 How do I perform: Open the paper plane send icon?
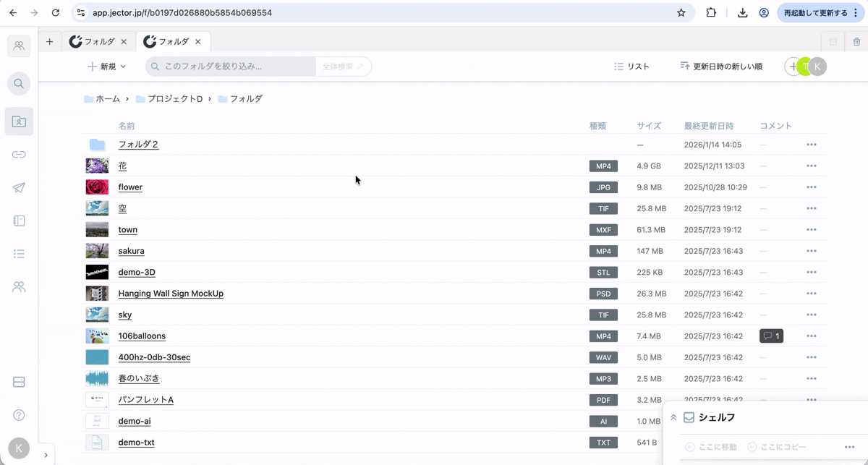tap(19, 188)
